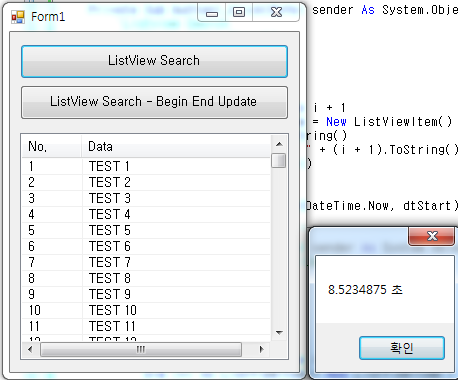This screenshot has height=380, width=458.
Task: Click the horizontal scrollbar right arrow
Action: click(262, 349)
